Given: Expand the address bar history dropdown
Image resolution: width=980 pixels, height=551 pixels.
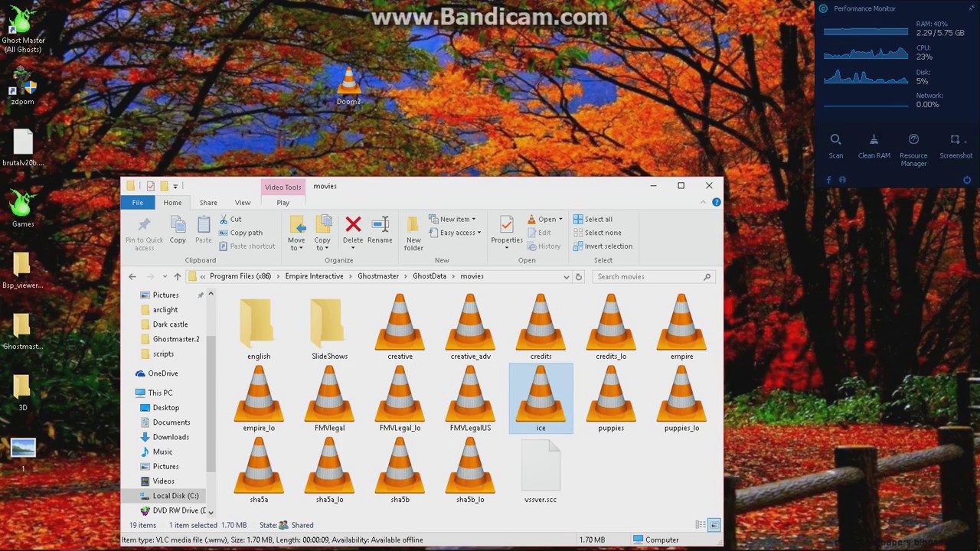Looking at the screenshot, I should [x=566, y=276].
